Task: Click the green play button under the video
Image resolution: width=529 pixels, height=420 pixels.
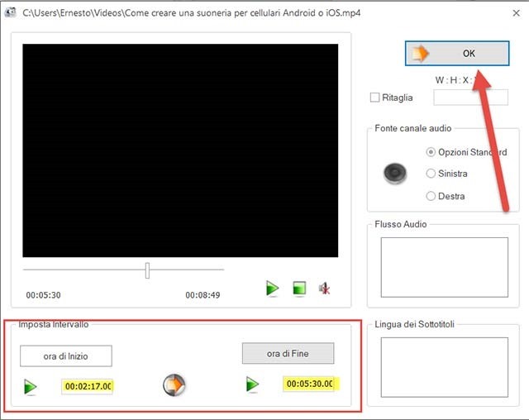Action: [272, 289]
